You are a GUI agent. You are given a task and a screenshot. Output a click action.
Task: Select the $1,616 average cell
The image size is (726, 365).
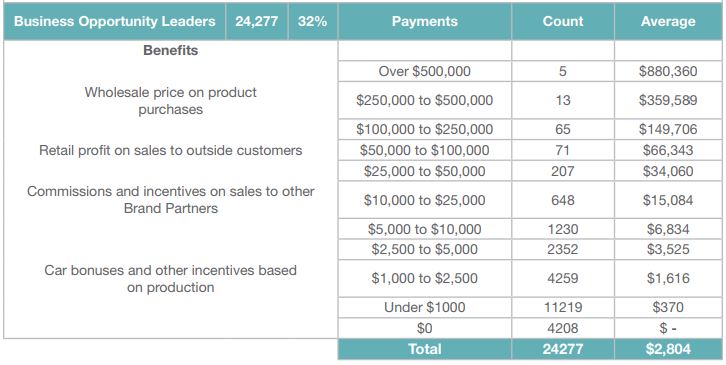coord(668,278)
